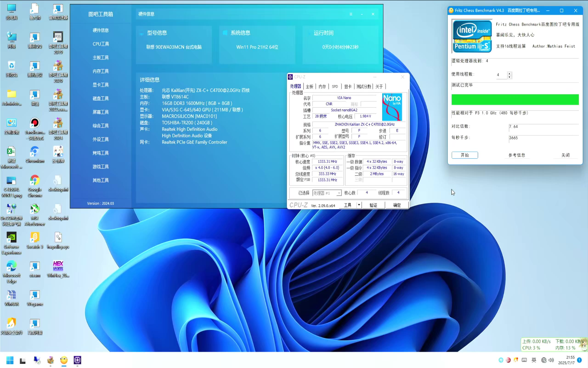This screenshot has height=368, width=588.
Task: Switch to CPU-Z 主板 tab
Action: coord(309,87)
